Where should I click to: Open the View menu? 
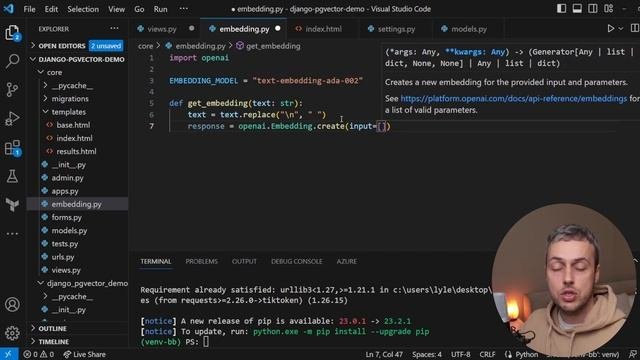click(116, 9)
